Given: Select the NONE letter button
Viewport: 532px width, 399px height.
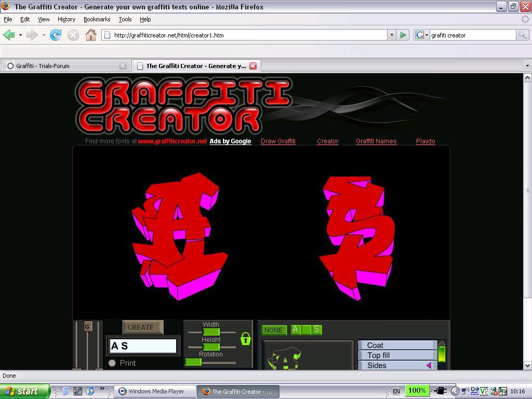Looking at the screenshot, I should coord(273,330).
